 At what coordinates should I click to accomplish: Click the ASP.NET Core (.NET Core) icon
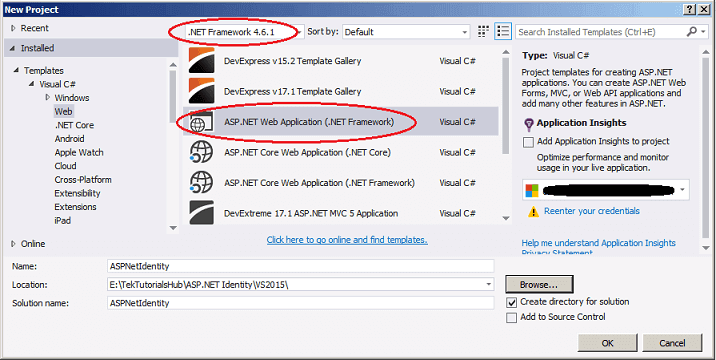tap(201, 152)
